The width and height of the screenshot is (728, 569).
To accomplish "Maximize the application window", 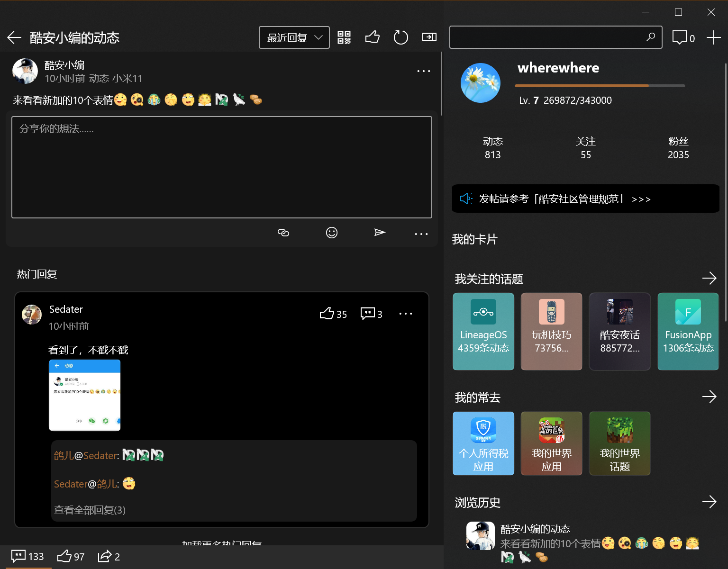I will tap(678, 12).
